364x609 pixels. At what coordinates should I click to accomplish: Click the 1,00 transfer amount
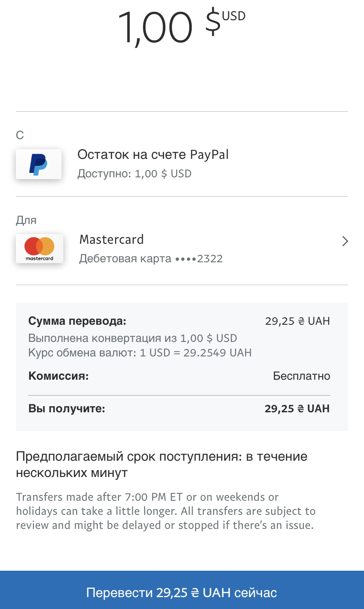pos(155,26)
